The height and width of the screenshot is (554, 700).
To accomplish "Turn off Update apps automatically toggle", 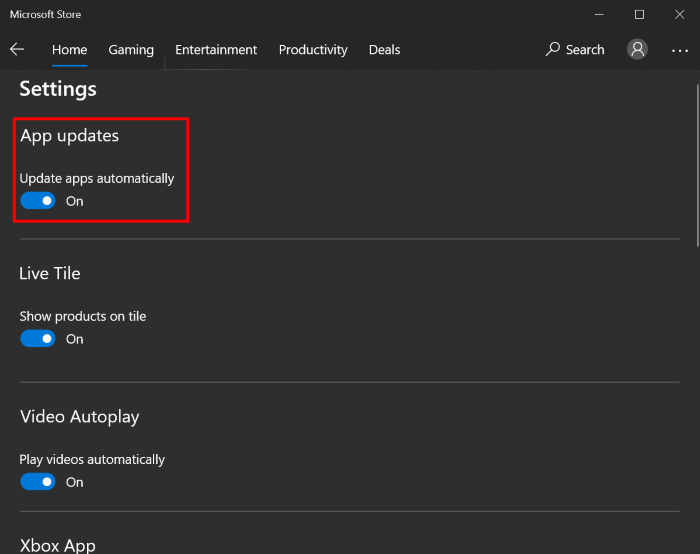I will [38, 201].
